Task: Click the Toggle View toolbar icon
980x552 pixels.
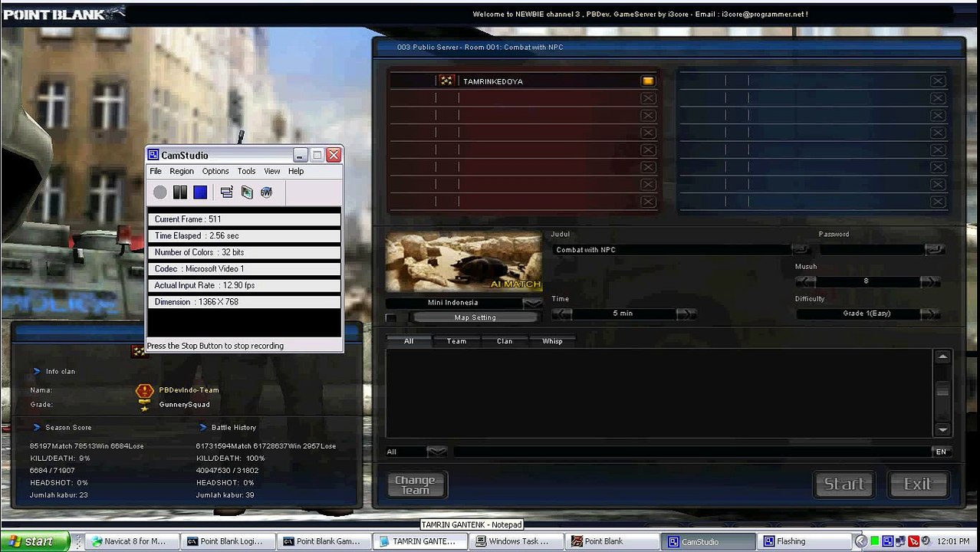Action: coord(226,192)
